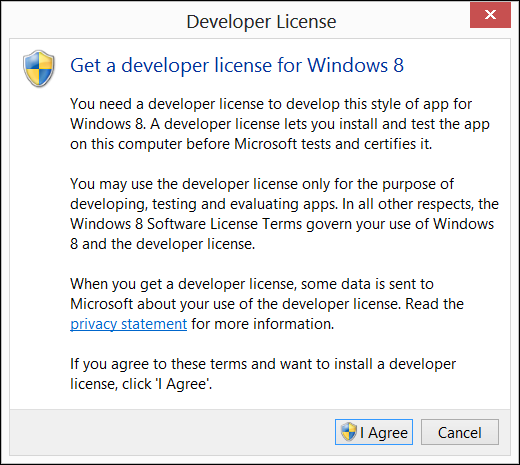Open the privacy statement link

tap(128, 324)
